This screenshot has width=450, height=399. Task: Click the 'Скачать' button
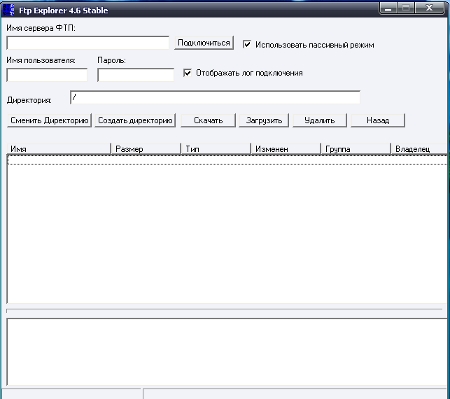[x=208, y=120]
